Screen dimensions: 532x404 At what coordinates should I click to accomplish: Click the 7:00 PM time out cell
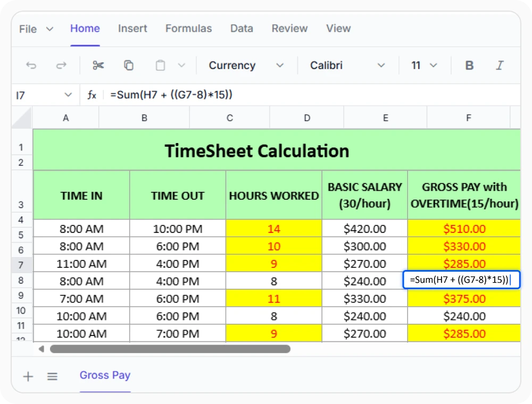tap(178, 333)
